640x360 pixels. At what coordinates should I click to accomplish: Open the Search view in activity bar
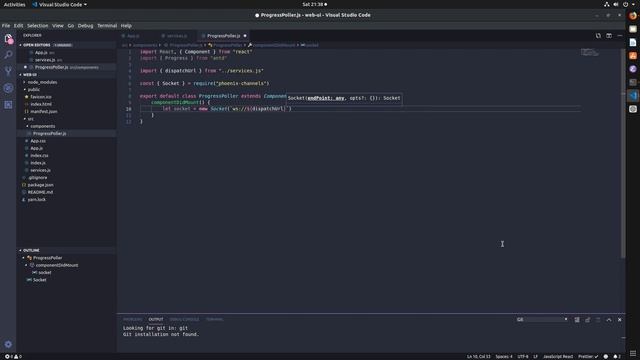pyautogui.click(x=8, y=55)
